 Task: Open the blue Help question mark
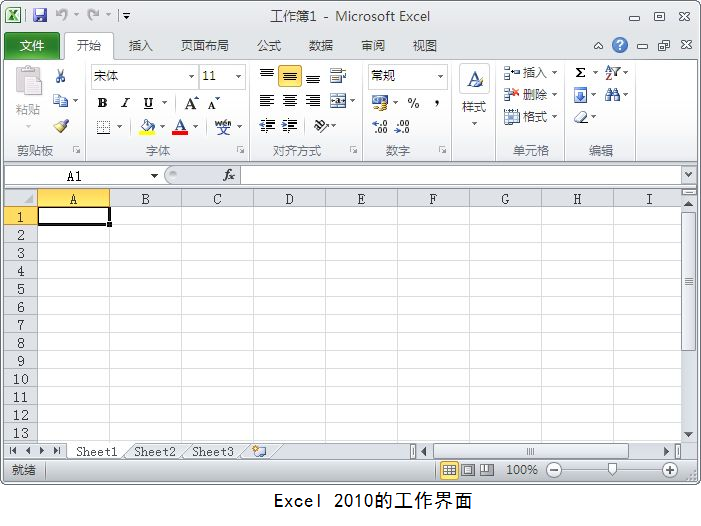coord(620,45)
